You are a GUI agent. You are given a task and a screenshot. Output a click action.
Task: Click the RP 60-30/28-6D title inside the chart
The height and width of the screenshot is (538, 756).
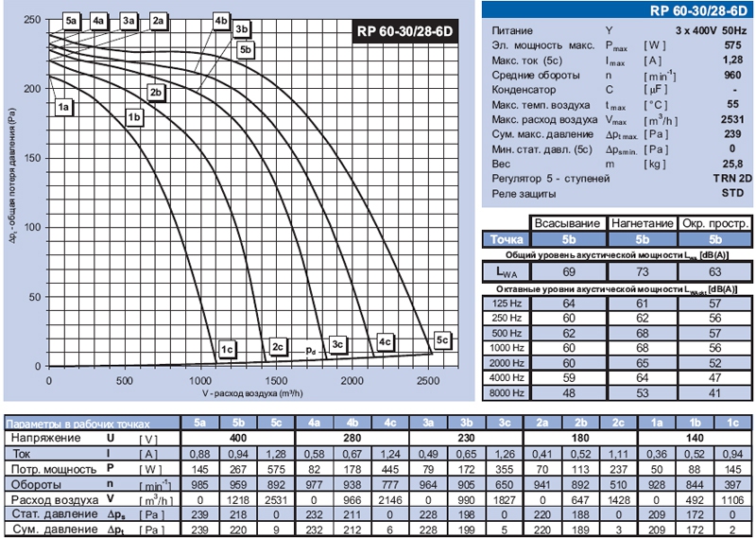pos(404,29)
